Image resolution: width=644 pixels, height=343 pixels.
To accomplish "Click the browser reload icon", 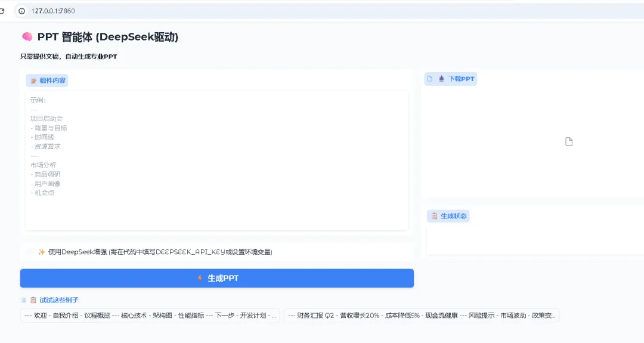I will pyautogui.click(x=2, y=11).
